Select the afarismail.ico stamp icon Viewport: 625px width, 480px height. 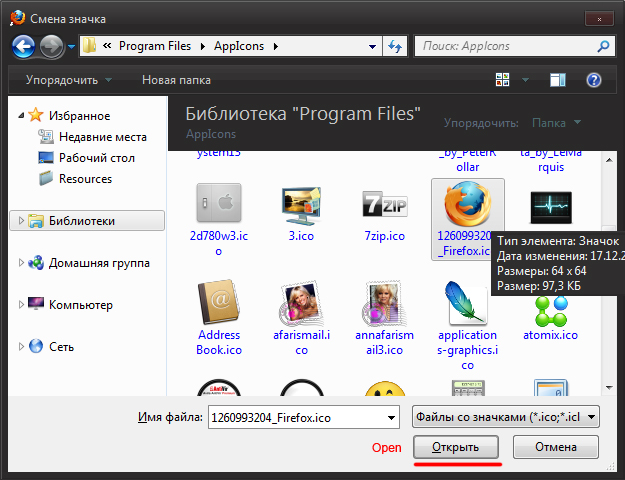301,303
